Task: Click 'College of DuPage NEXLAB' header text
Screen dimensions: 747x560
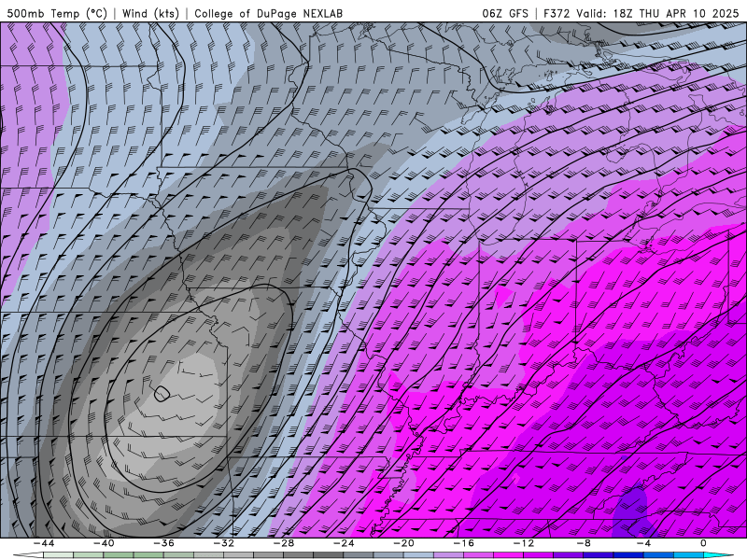Action: pyautogui.click(x=268, y=13)
